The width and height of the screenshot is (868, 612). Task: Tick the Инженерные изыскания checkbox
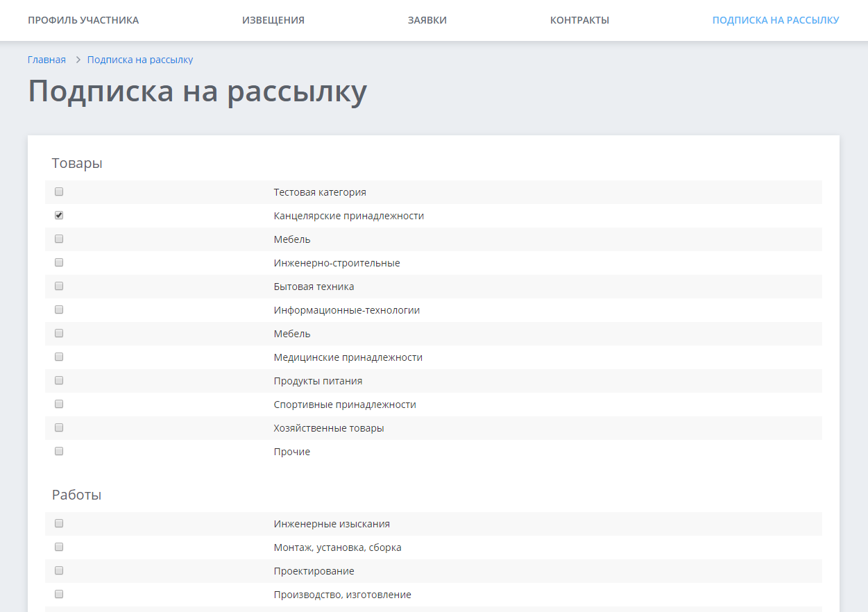click(59, 523)
